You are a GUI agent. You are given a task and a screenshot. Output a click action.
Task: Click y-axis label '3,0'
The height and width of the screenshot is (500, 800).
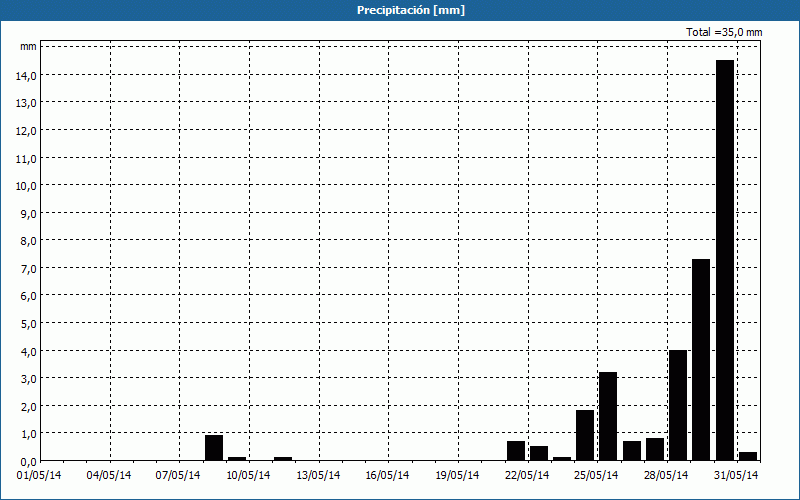coord(28,380)
